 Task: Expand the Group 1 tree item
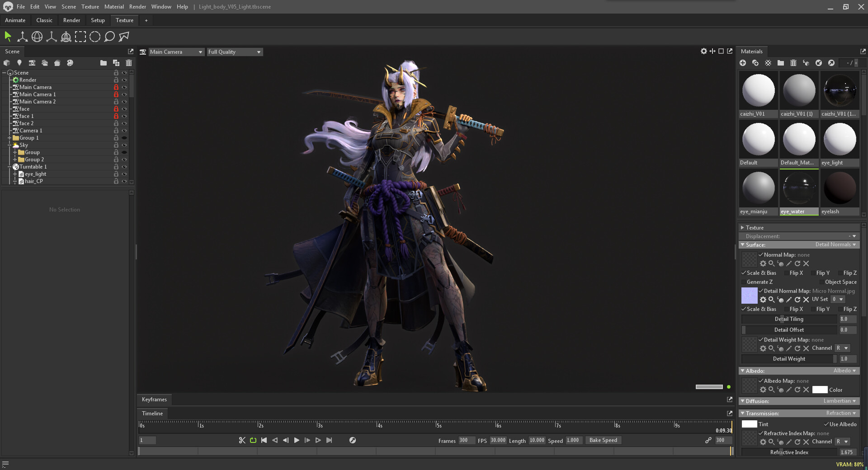pos(9,138)
